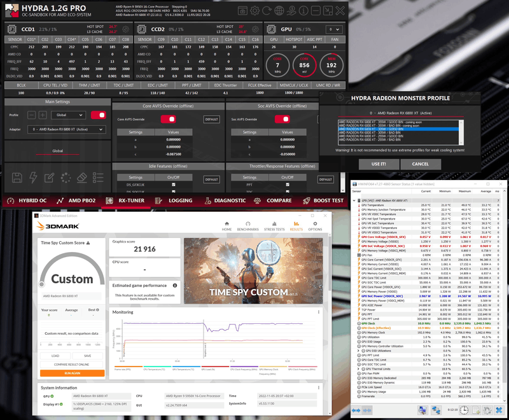Viewport: 509px width, 420px height.
Task: Expand the GPU D3D Utilizations row in HWiNFO
Action: (358, 351)
